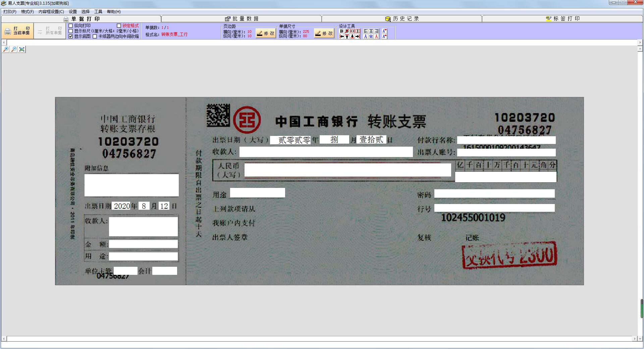Enable the 纵向打印 checkbox
The width and height of the screenshot is (644, 349).
tap(70, 26)
